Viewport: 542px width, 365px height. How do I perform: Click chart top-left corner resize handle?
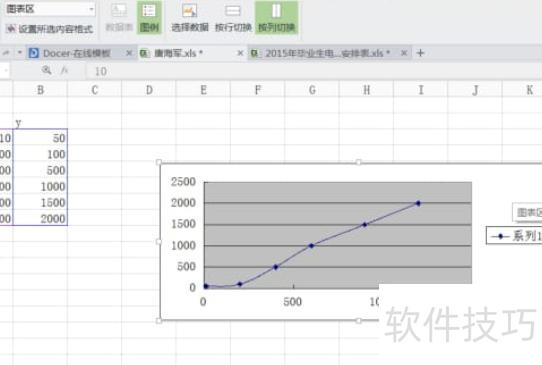[x=159, y=162]
